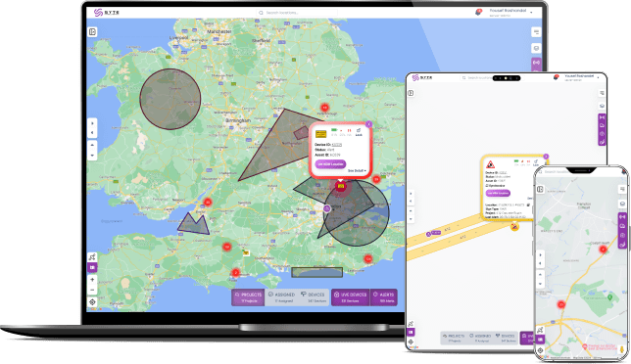
Task: Pan map up arrow on laptop
Action: pyautogui.click(x=92, y=145)
